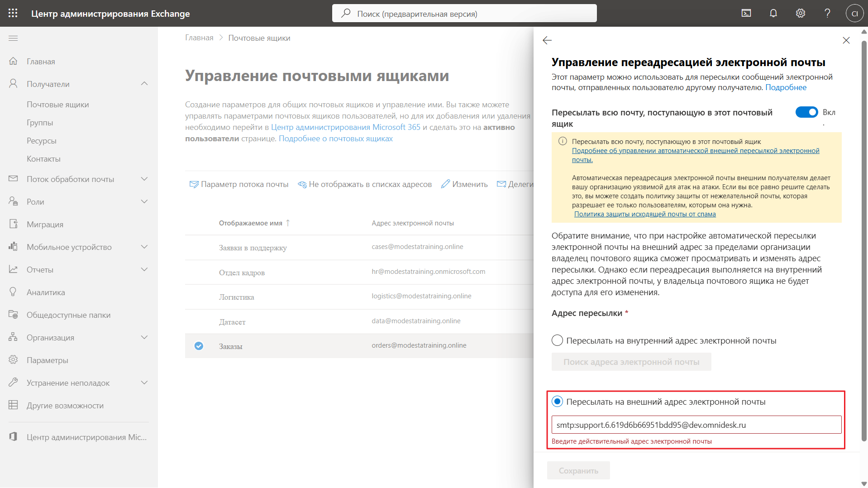The image size is (868, 488).
Task: Select the Логистика mailbox row
Action: (x=359, y=297)
